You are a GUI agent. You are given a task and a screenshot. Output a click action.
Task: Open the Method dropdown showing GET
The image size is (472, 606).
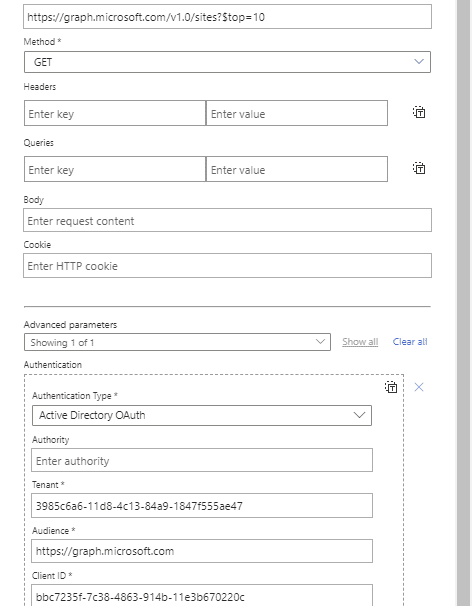tap(227, 62)
